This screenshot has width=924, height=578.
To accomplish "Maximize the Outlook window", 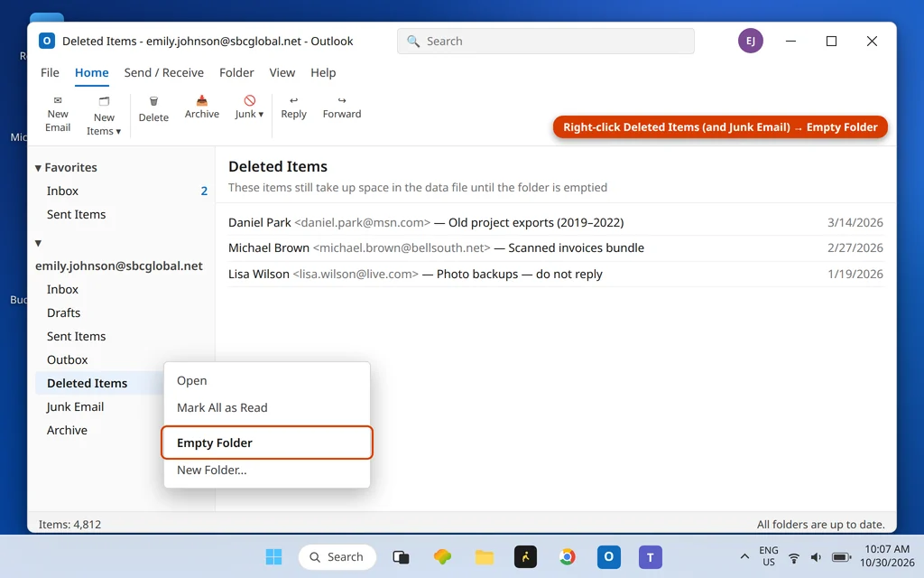I will coord(831,42).
